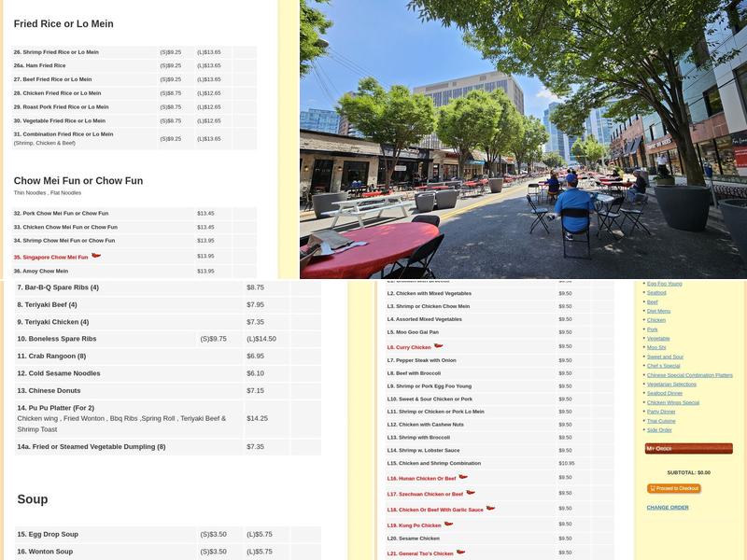Click the chili icon beside Kung Po Chicken
Viewport: 747px width, 560px height.
446,525
